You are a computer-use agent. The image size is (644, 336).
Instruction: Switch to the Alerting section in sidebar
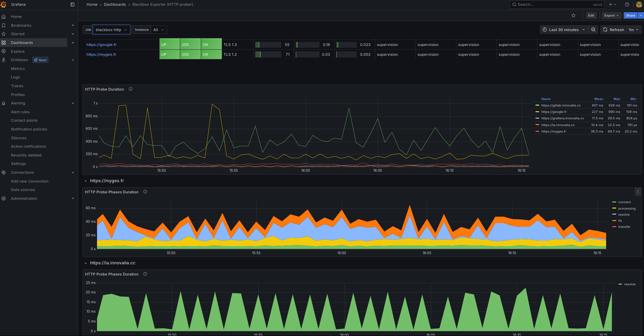tap(18, 103)
